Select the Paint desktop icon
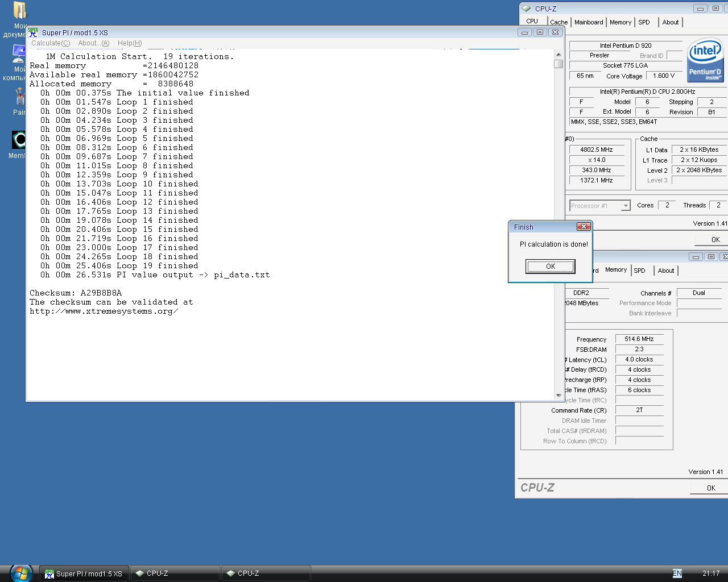This screenshot has width=728, height=582. coord(20,97)
